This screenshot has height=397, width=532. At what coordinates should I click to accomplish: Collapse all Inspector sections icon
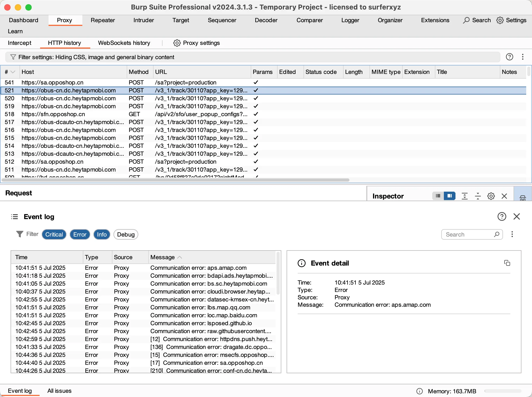click(x=478, y=196)
